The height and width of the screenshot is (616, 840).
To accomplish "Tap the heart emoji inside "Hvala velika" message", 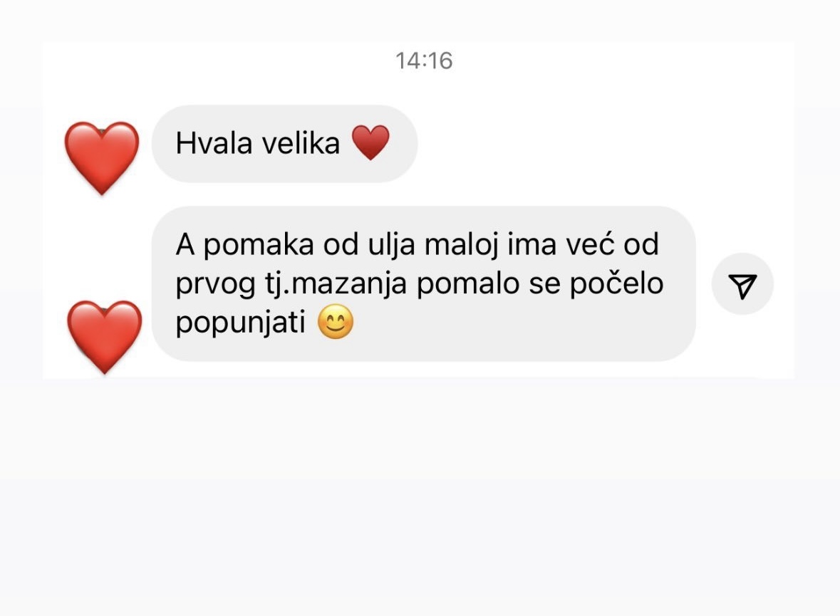I will [x=370, y=142].
